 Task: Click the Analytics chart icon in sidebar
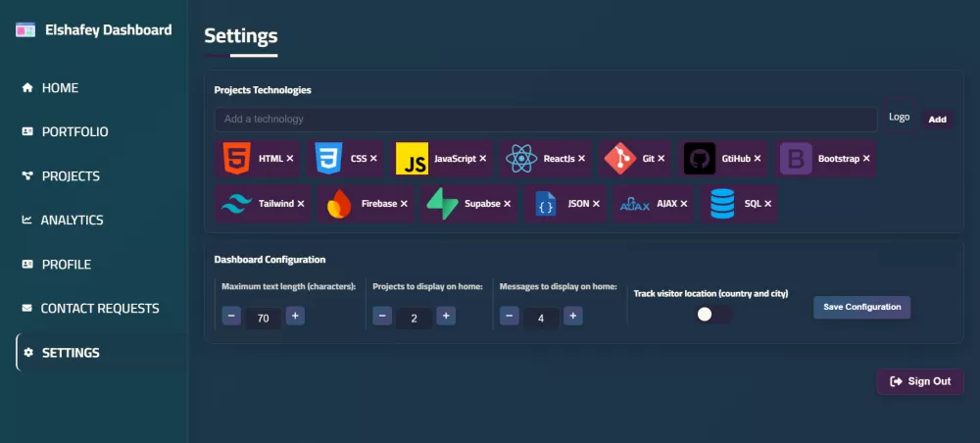(26, 220)
